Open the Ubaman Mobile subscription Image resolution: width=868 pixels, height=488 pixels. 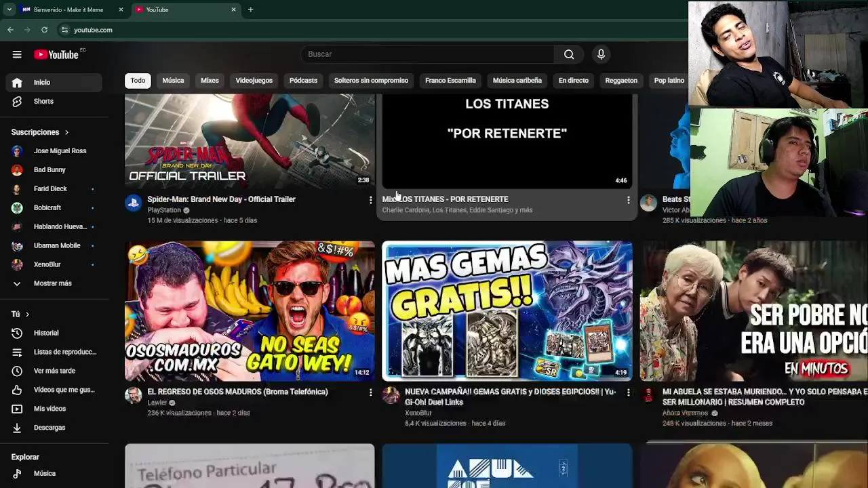[x=54, y=245]
